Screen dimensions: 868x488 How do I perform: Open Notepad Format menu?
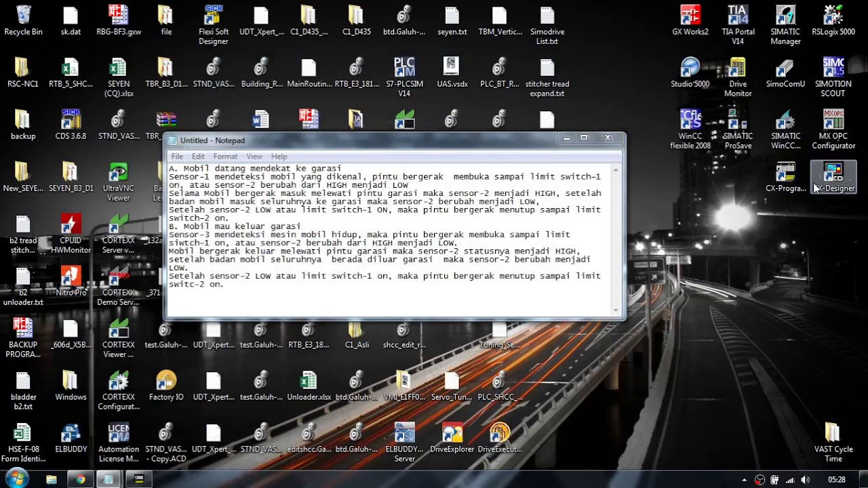[225, 157]
